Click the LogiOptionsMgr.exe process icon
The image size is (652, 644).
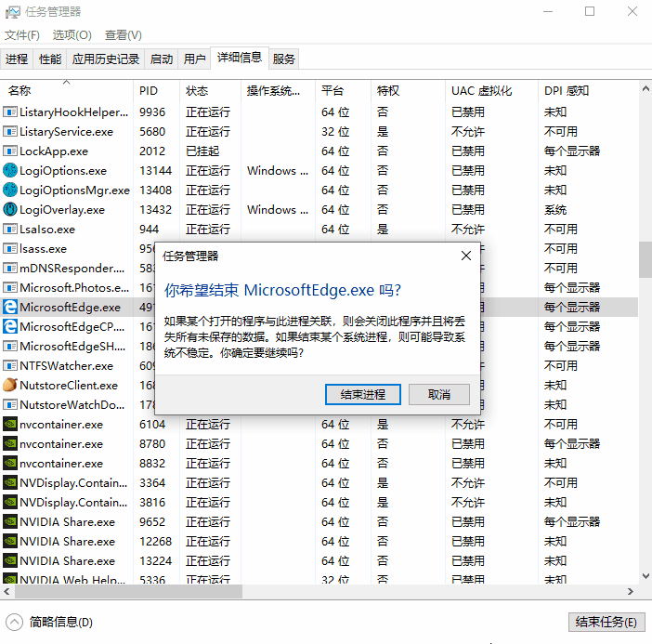click(10, 191)
